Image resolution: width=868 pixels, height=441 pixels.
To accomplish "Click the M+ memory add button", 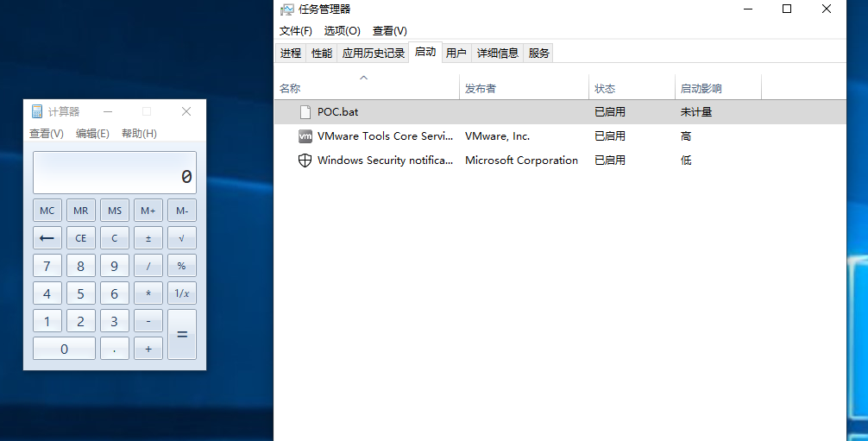I will point(148,211).
